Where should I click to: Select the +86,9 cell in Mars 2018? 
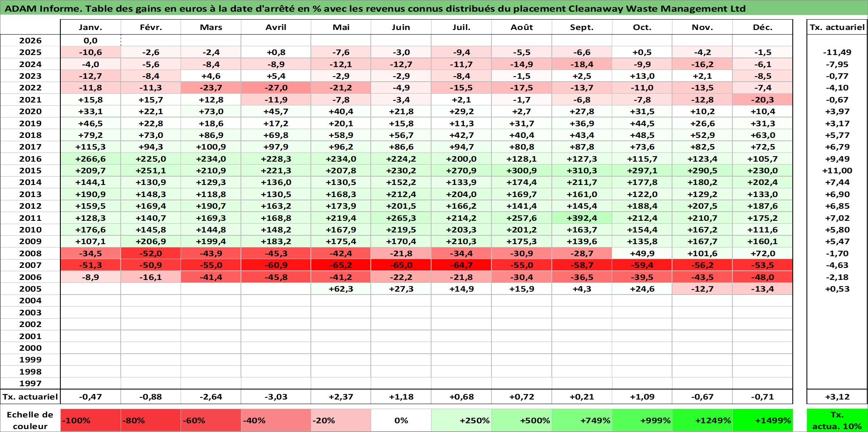click(x=211, y=135)
